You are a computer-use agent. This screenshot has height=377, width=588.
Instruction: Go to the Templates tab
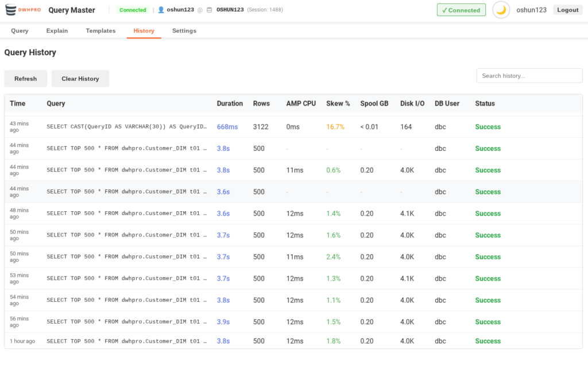100,31
